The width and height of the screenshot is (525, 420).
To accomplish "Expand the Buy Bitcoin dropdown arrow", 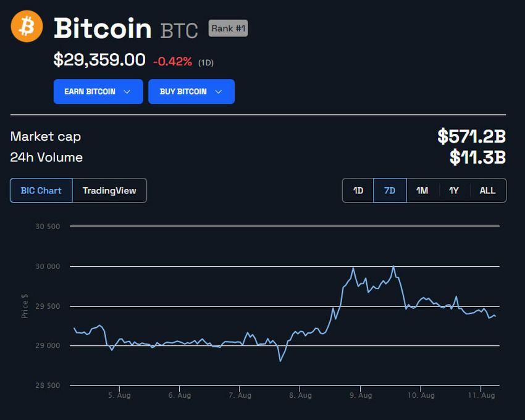I will point(218,92).
